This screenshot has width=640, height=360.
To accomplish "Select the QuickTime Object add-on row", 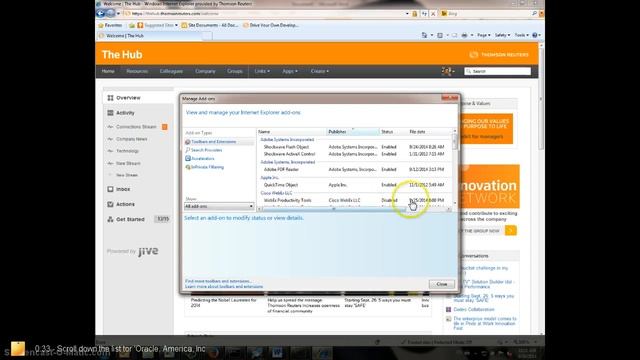I will [x=354, y=185].
